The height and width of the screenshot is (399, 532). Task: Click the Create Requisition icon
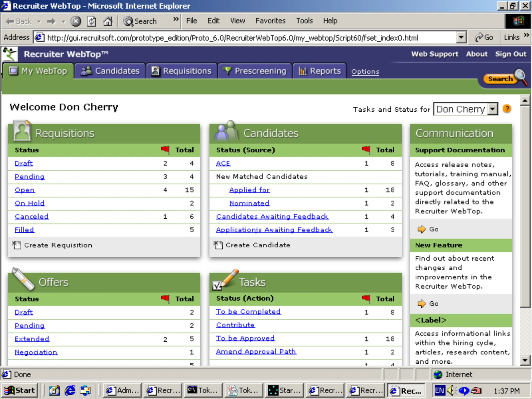click(x=16, y=245)
